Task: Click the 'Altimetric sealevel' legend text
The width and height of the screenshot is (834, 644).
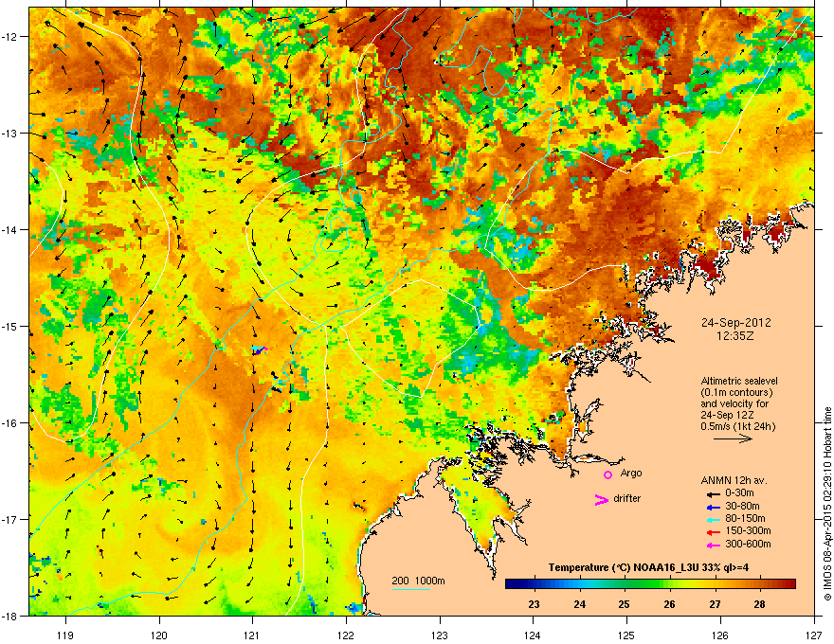Action: point(739,381)
